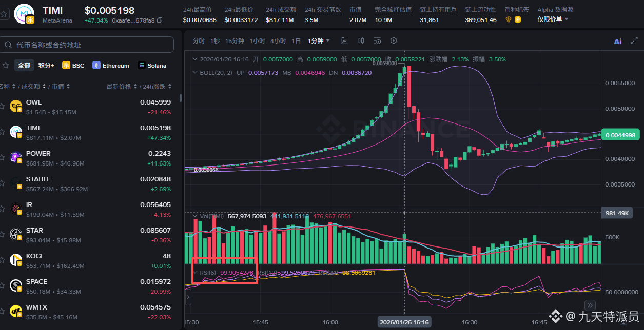644x330 pixels.
Task: Favorite the WMTX row star
Action: pyautogui.click(x=3, y=312)
